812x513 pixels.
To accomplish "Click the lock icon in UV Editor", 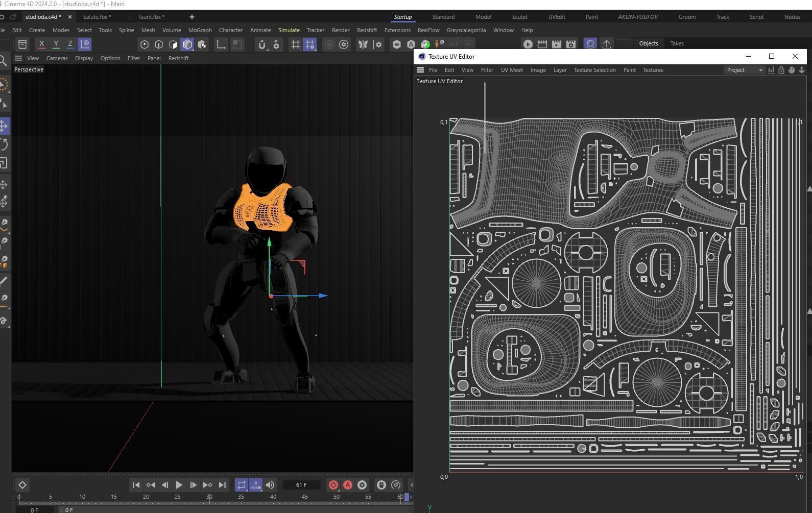I will coord(781,70).
